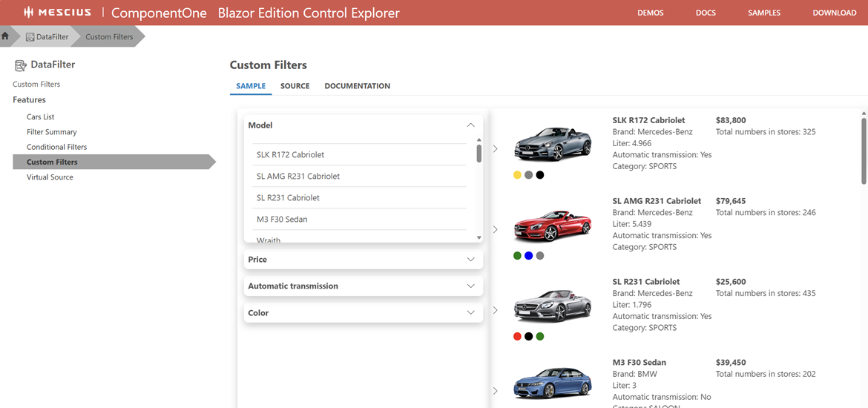Click the red SL AMG R231 car image
Viewport: 868px width, 408px height.
(553, 226)
